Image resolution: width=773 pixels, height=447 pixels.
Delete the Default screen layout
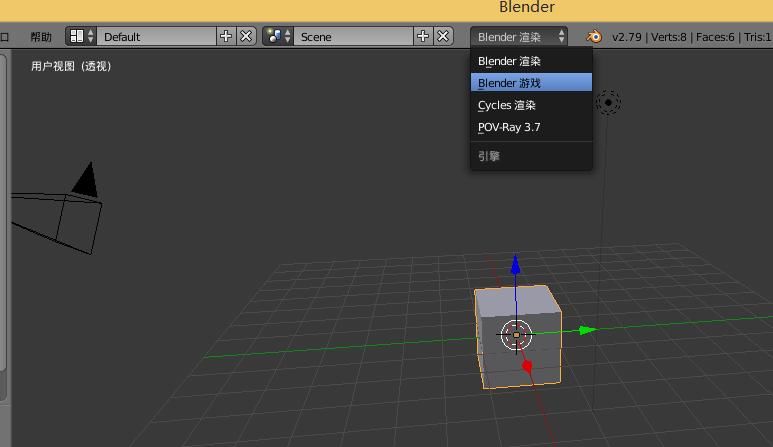pos(246,36)
